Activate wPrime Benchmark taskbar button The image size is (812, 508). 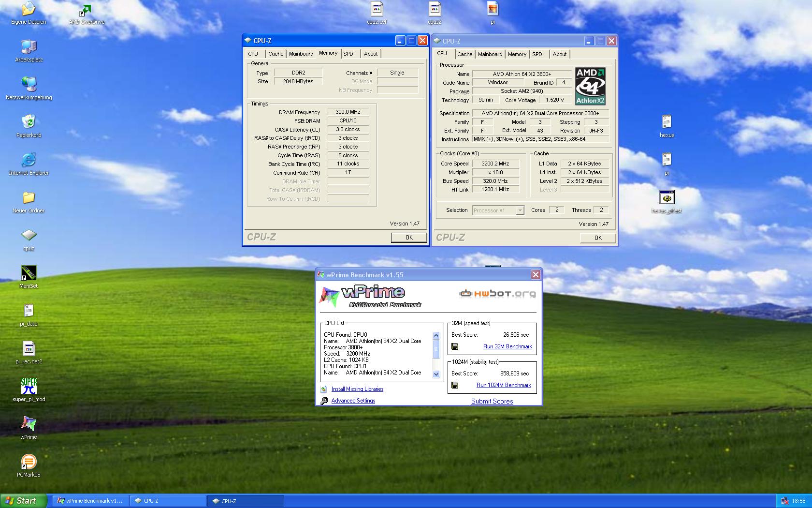(89, 501)
